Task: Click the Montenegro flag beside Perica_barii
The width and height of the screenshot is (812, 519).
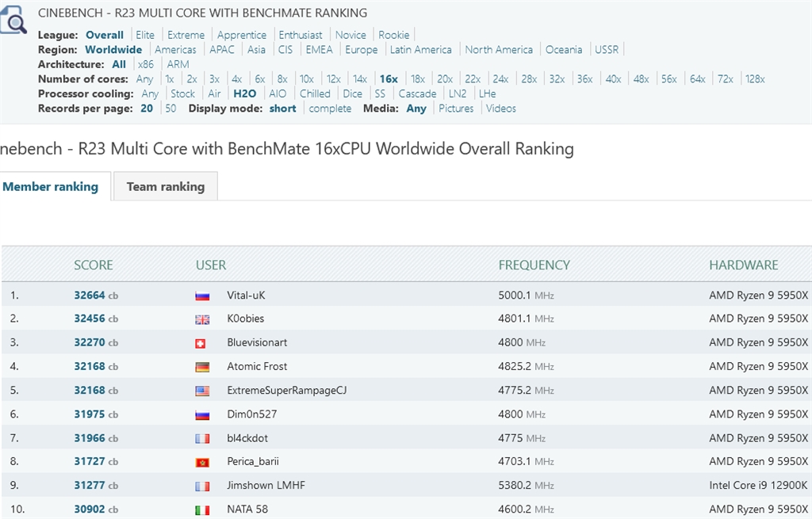Action: (x=202, y=462)
